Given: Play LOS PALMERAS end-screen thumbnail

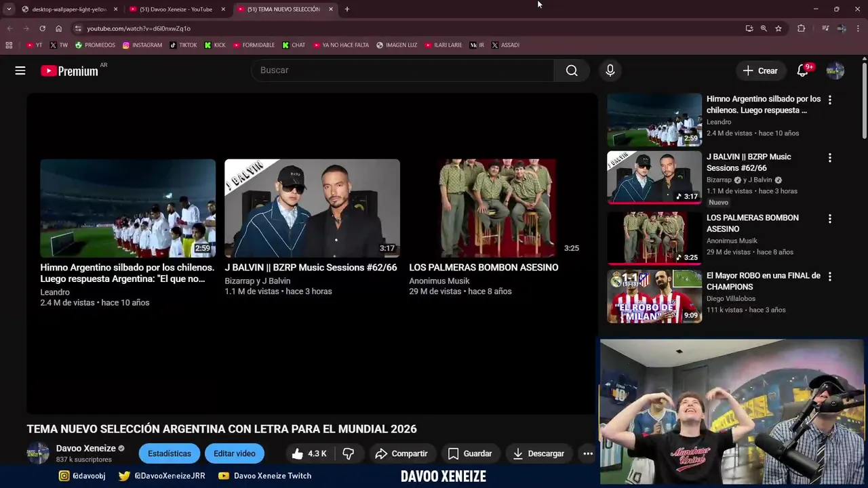Looking at the screenshot, I should 496,208.
